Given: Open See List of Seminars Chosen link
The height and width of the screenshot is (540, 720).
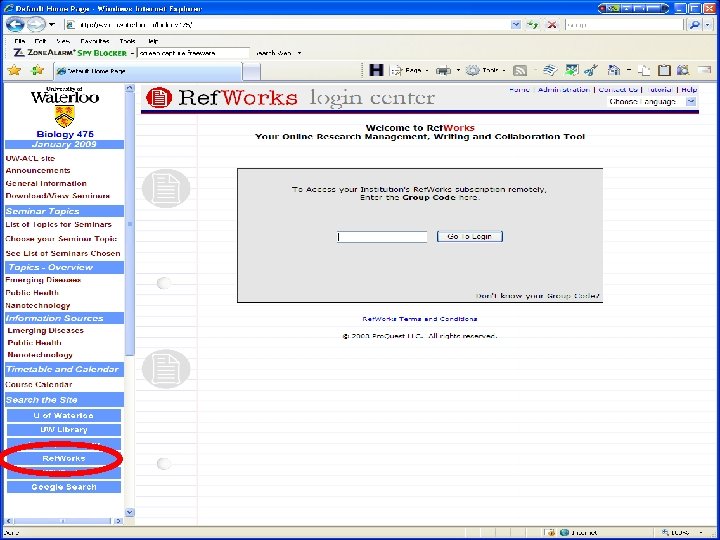Looking at the screenshot, I should click(x=63, y=253).
